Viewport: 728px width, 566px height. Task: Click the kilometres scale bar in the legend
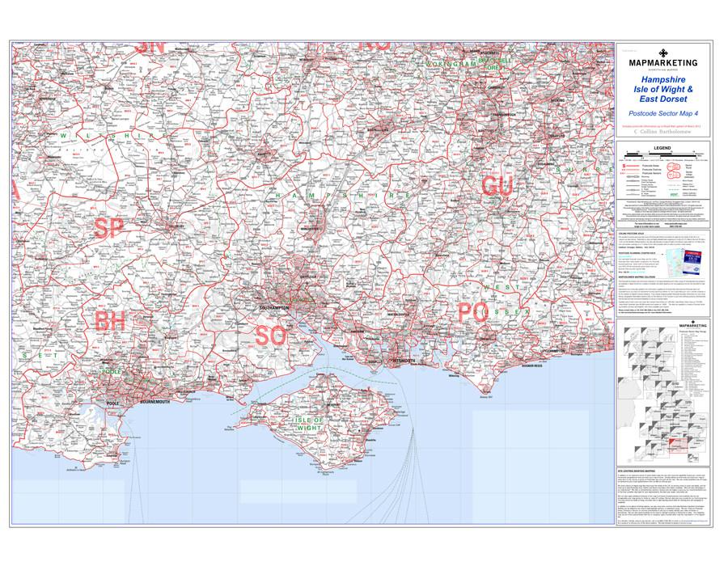[659, 154]
